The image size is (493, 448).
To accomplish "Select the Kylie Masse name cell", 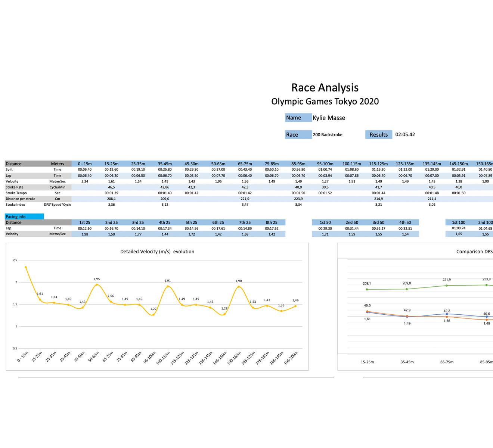I will [x=329, y=118].
